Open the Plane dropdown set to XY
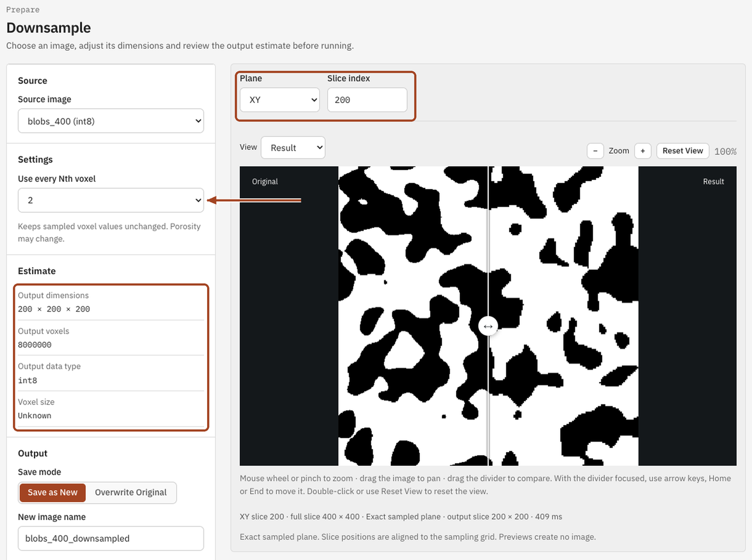752x560 pixels. click(x=280, y=100)
